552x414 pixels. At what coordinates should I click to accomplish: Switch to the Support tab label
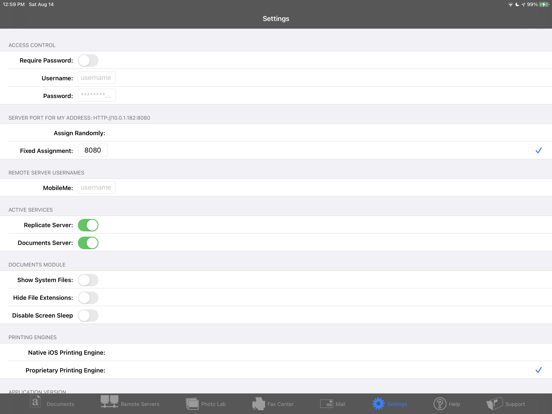point(515,404)
